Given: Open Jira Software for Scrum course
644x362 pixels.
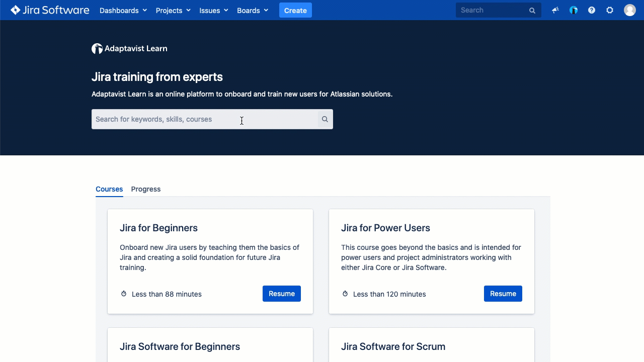Looking at the screenshot, I should coord(393,346).
